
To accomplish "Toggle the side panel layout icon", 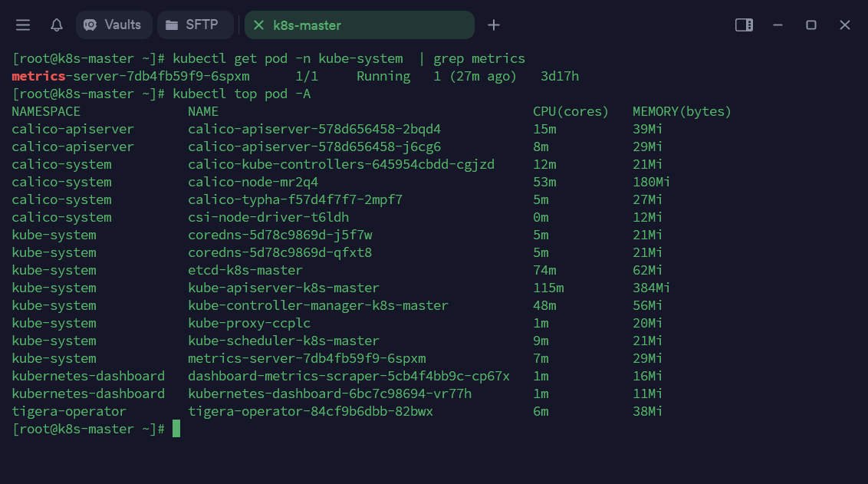I will pyautogui.click(x=744, y=25).
